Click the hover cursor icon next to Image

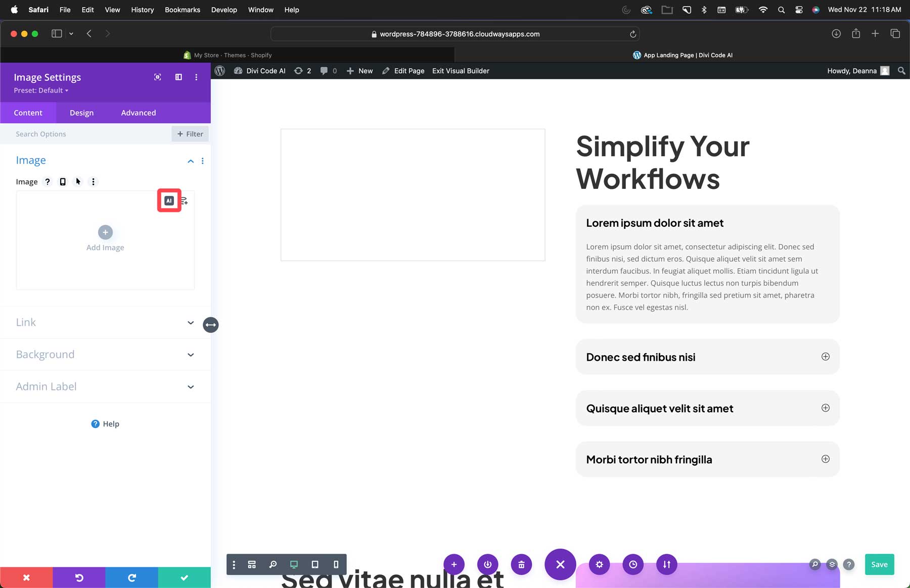[78, 182]
